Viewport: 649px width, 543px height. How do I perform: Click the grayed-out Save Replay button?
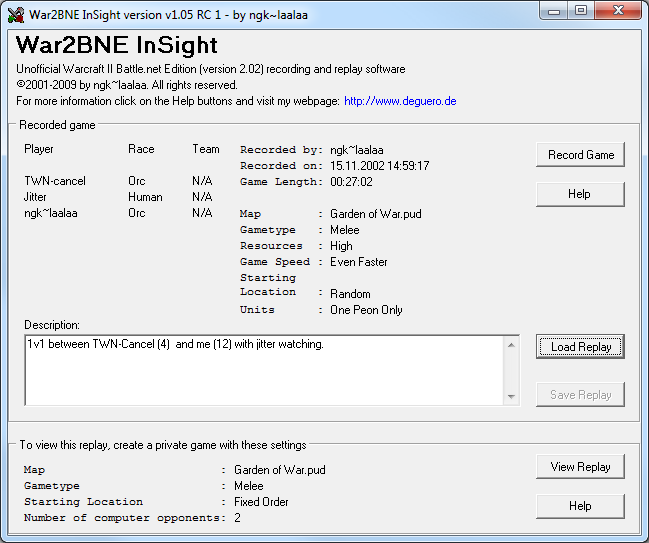(580, 395)
